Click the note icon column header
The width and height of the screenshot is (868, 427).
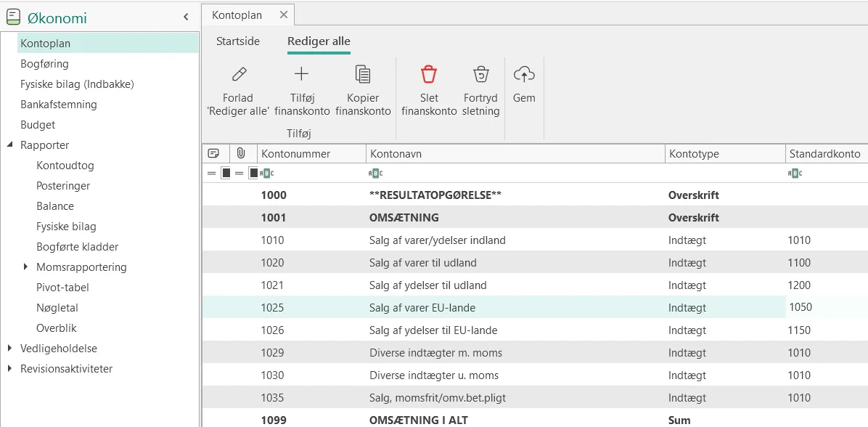tap(213, 153)
